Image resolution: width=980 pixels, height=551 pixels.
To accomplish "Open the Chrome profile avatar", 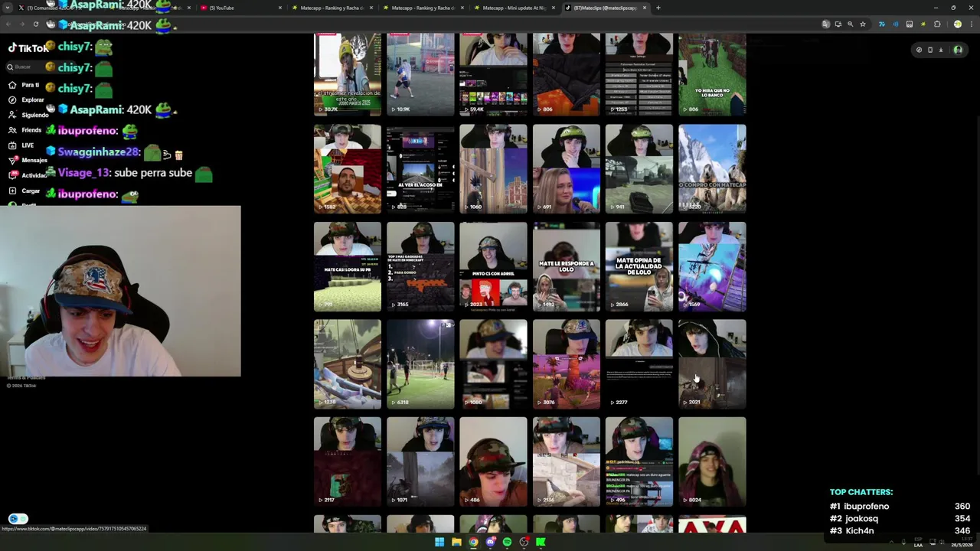I will click(957, 24).
